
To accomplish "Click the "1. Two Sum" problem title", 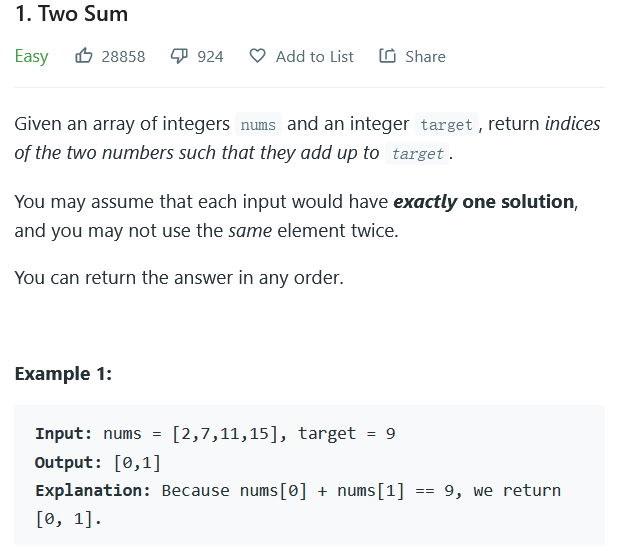I will pyautogui.click(x=71, y=14).
